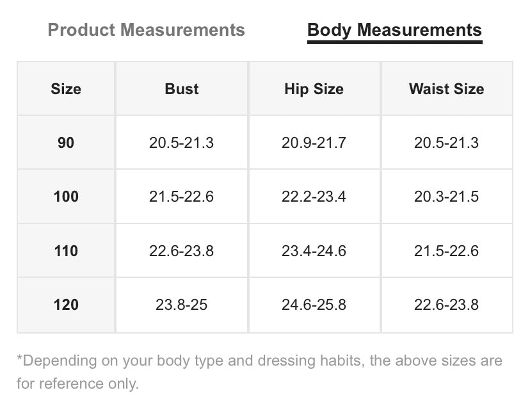The height and width of the screenshot is (420, 530).
Task: Click waist value 22.6-23.8 for size 120
Action: [447, 305]
